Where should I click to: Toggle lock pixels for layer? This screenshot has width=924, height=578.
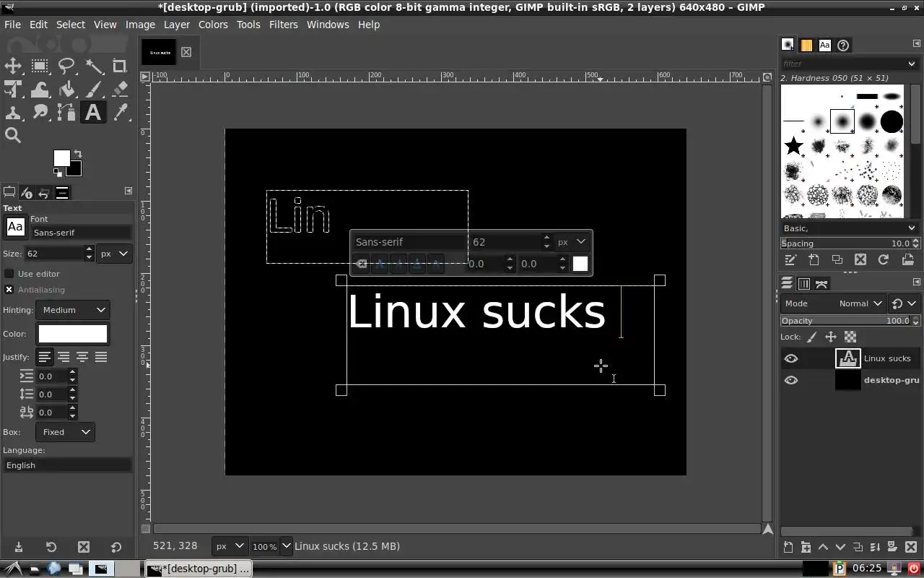tap(812, 337)
